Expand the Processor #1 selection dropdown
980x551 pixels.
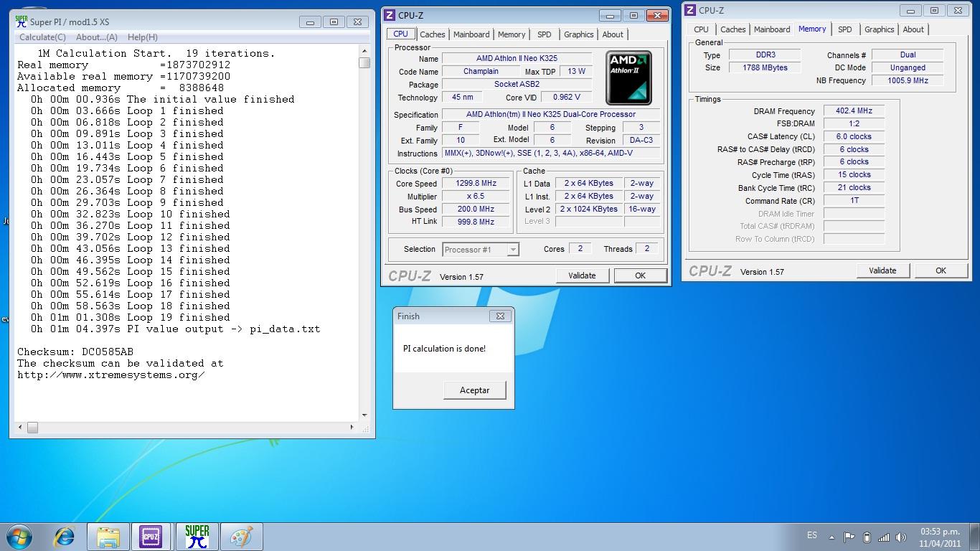pos(513,250)
